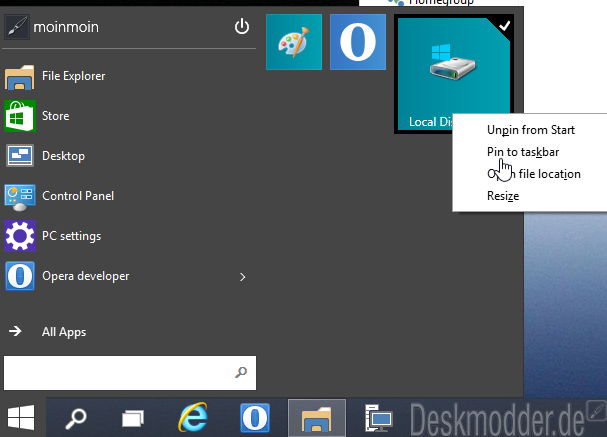Launch the Store app

130,116
